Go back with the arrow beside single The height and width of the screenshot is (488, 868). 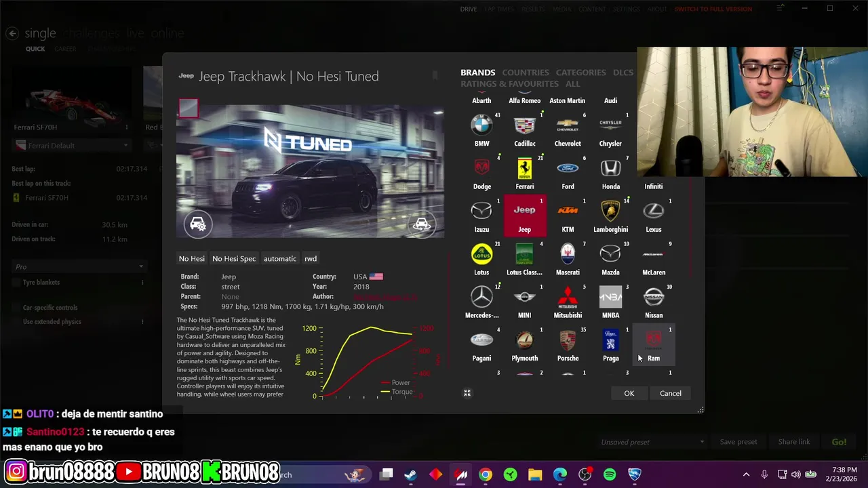coord(12,33)
